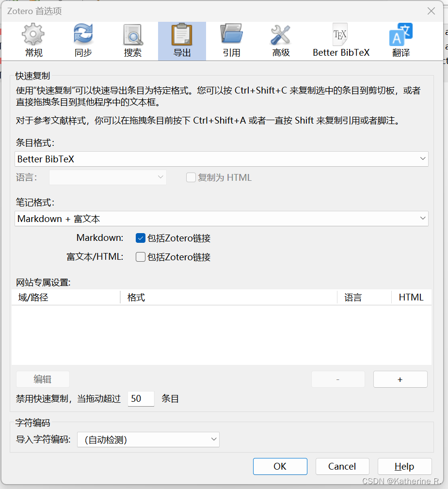Remove site setting with - button
Image resolution: width=448 pixels, height=489 pixels.
[x=338, y=379]
